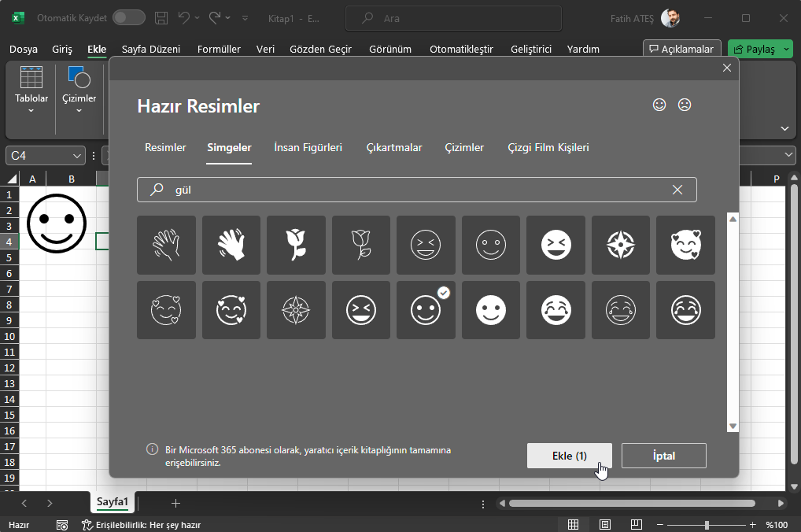The height and width of the screenshot is (532, 801).
Task: Click the Ekle (1) button
Action: coord(569,456)
